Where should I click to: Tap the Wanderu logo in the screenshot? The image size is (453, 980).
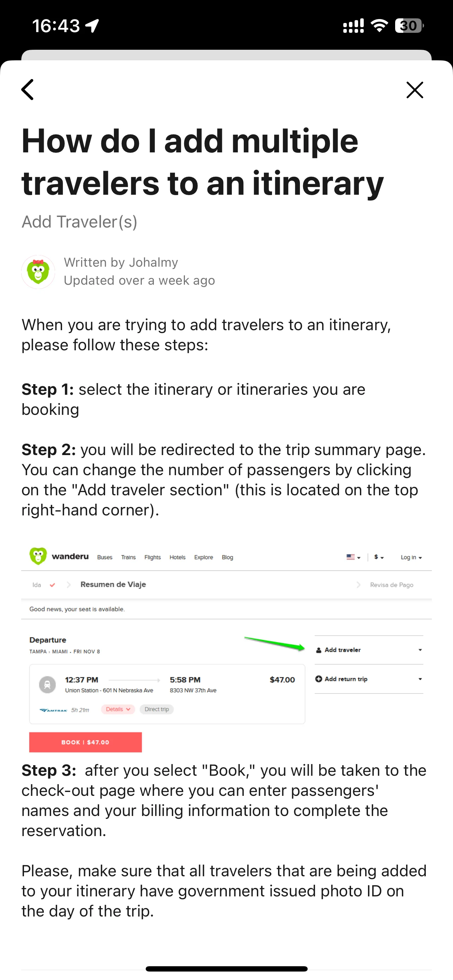(x=59, y=556)
